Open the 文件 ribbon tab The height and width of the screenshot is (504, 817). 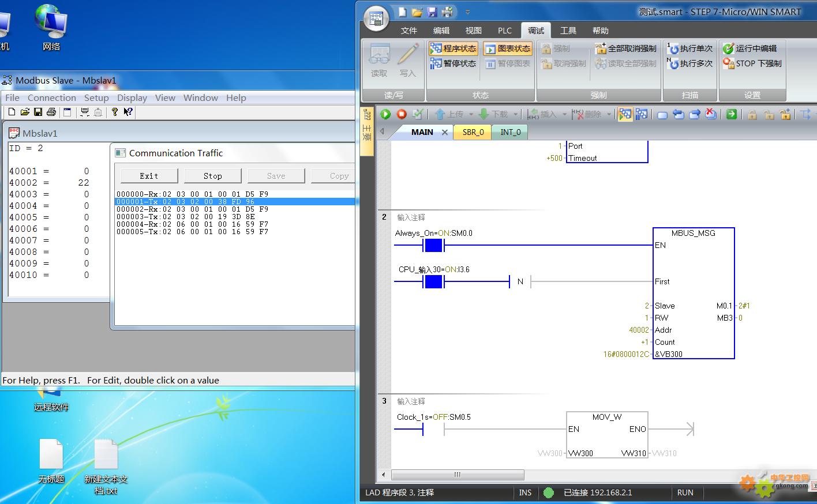409,31
